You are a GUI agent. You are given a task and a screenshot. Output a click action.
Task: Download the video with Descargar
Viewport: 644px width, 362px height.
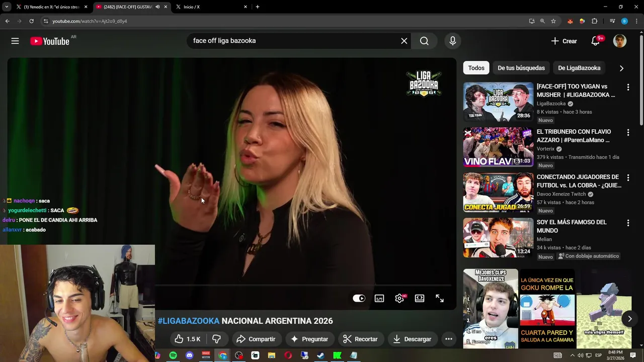click(412, 339)
